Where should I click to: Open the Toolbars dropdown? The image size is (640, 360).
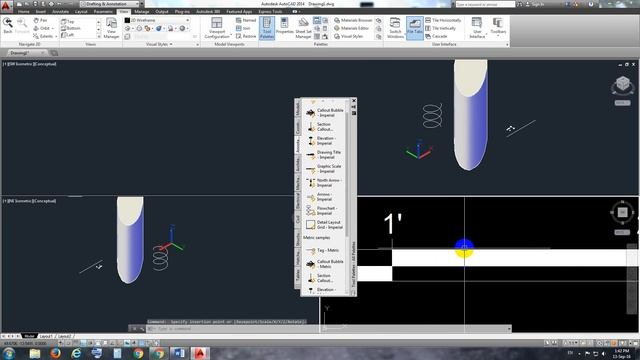pos(498,28)
